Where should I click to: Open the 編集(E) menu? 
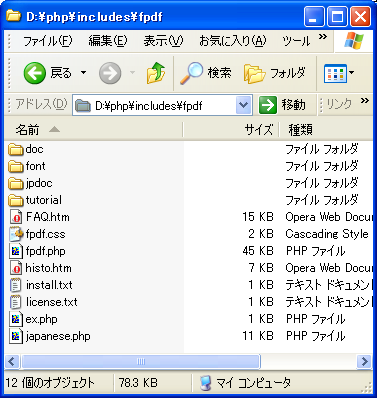click(x=108, y=41)
